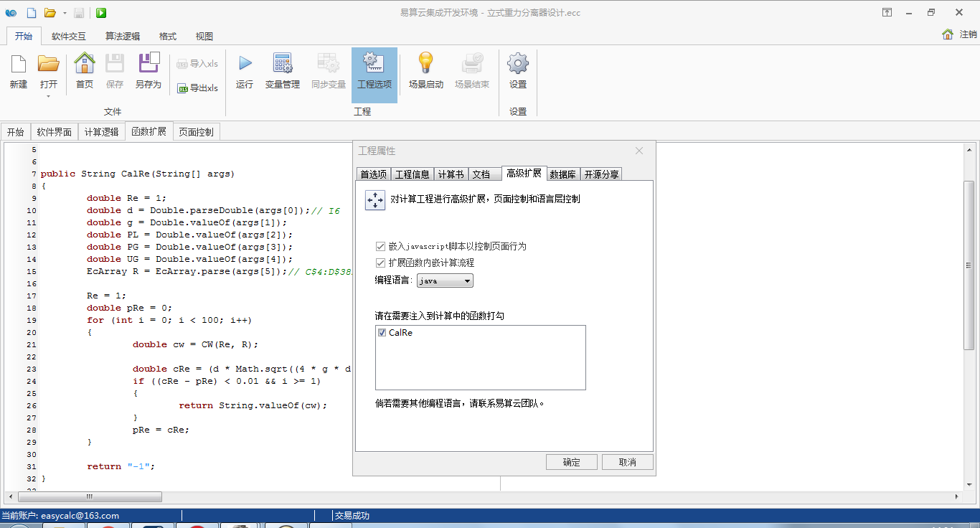The height and width of the screenshot is (528, 980).
Task: Uncheck the CalRe function checkbox
Action: [382, 333]
